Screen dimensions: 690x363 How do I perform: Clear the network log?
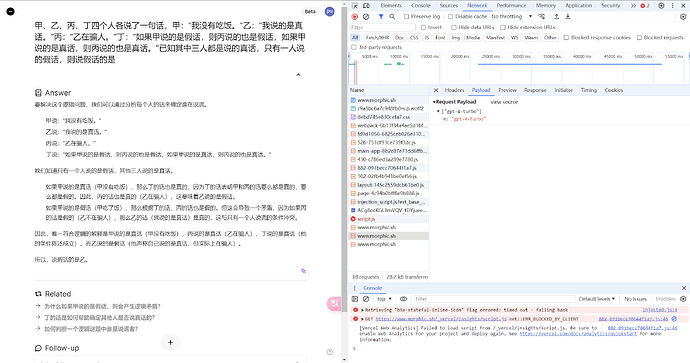click(x=366, y=17)
